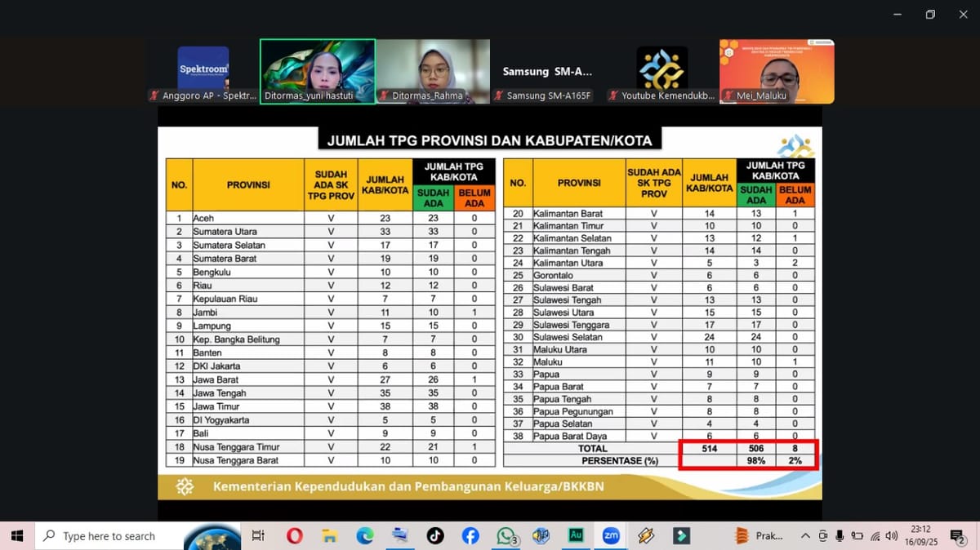980x550 pixels.
Task: Check the battery tray icon
Action: tap(857, 536)
